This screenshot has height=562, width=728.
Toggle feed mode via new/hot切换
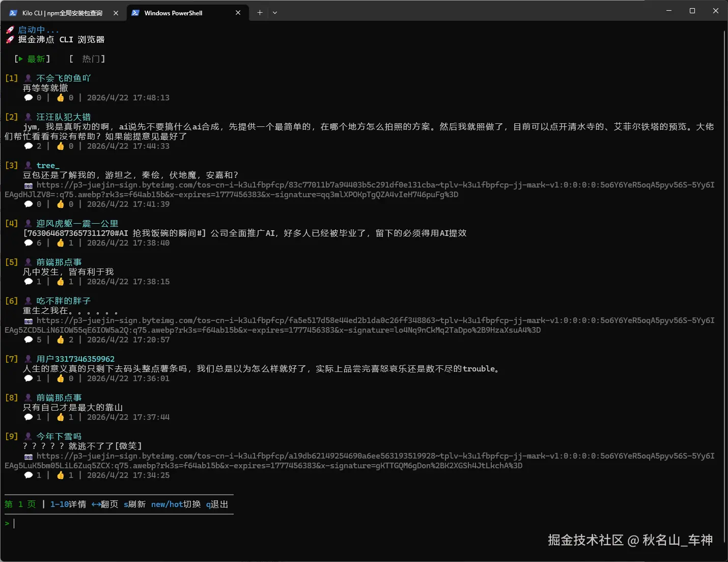(x=175, y=504)
